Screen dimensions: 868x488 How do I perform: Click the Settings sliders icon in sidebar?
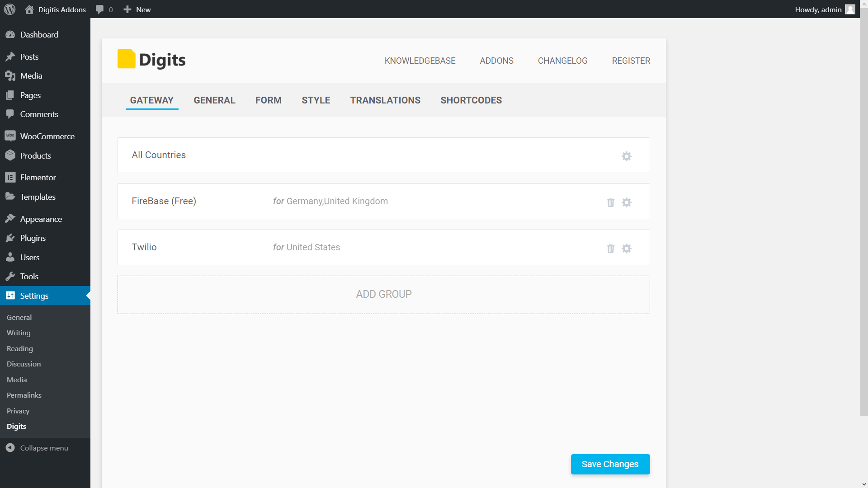tap(10, 296)
